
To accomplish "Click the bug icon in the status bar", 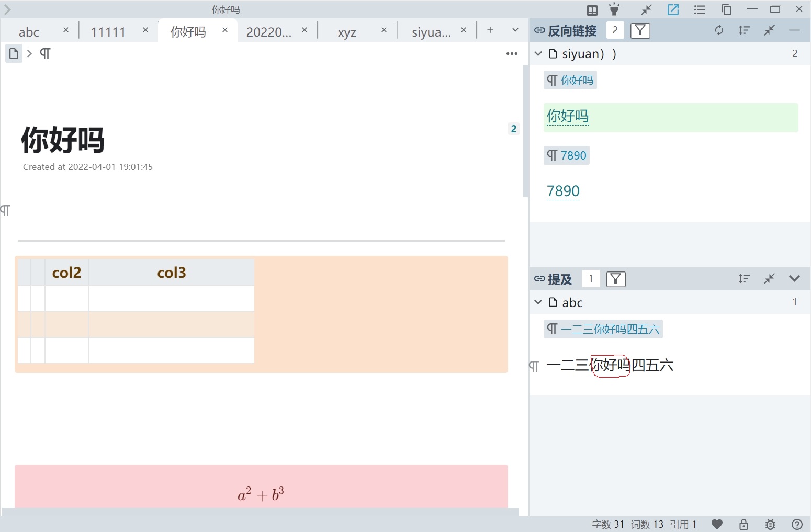I will 770,524.
